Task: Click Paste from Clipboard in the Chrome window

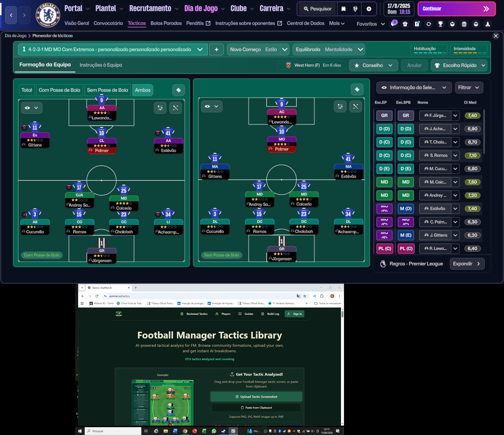Action: click(256, 407)
